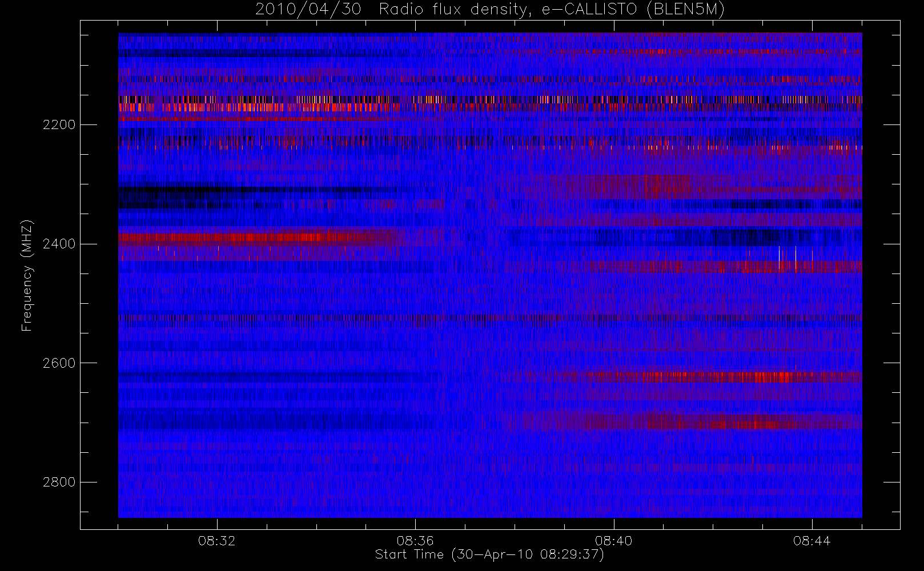The height and width of the screenshot is (571, 924).
Task: Select the 2800 frequency tick label
Action: [x=59, y=482]
